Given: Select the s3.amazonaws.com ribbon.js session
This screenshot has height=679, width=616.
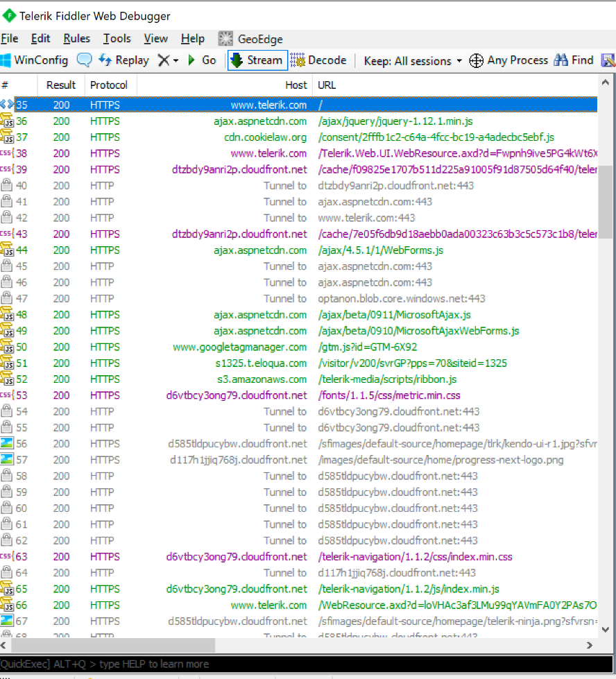Looking at the screenshot, I should 299,379.
